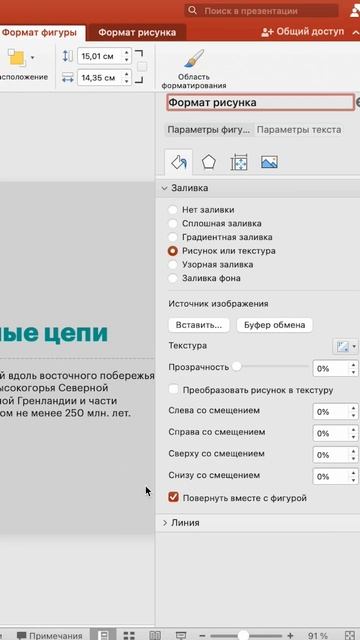Image resolution: width=360 pixels, height=640 pixels.
Task: Click the Вставить... button
Action: coord(199,325)
